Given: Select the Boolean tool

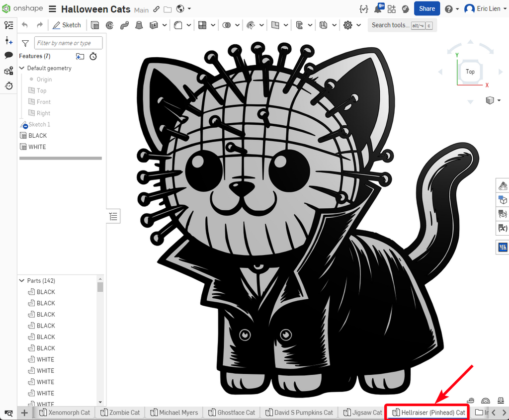Looking at the screenshot, I should coord(227,25).
